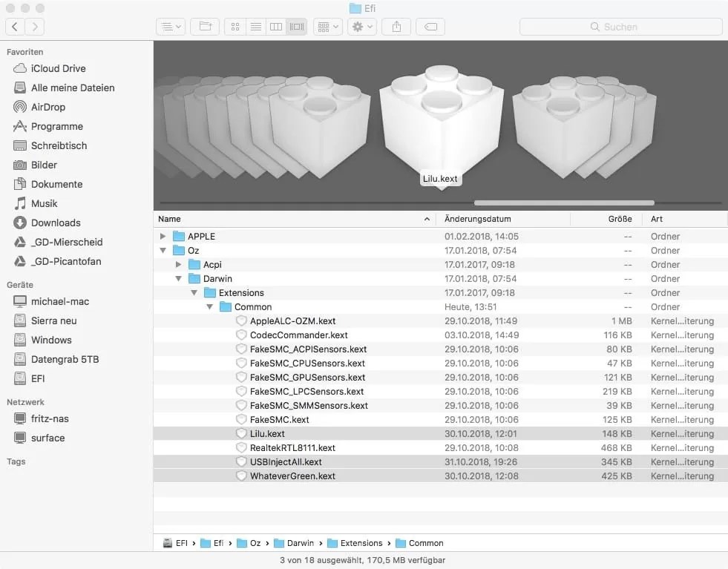Screen dimensions: 728x569
Task: Select FakeSMC_LPCSensors.kext file
Action: (441, 392)
